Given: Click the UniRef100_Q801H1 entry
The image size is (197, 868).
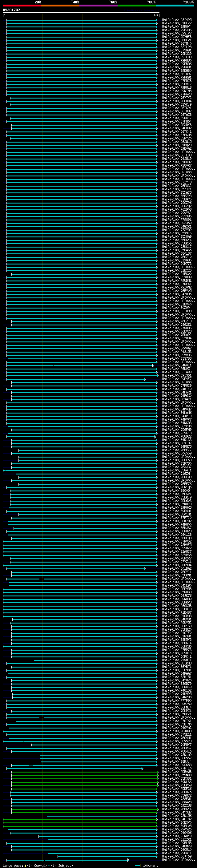Looking at the screenshot, I should coord(177,515).
